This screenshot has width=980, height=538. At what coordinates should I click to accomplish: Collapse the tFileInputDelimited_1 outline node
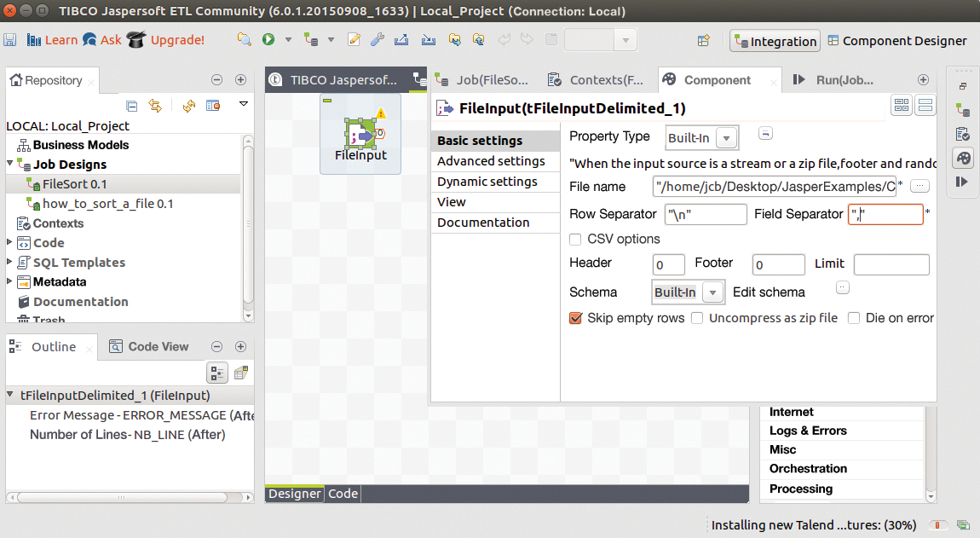tap(10, 395)
